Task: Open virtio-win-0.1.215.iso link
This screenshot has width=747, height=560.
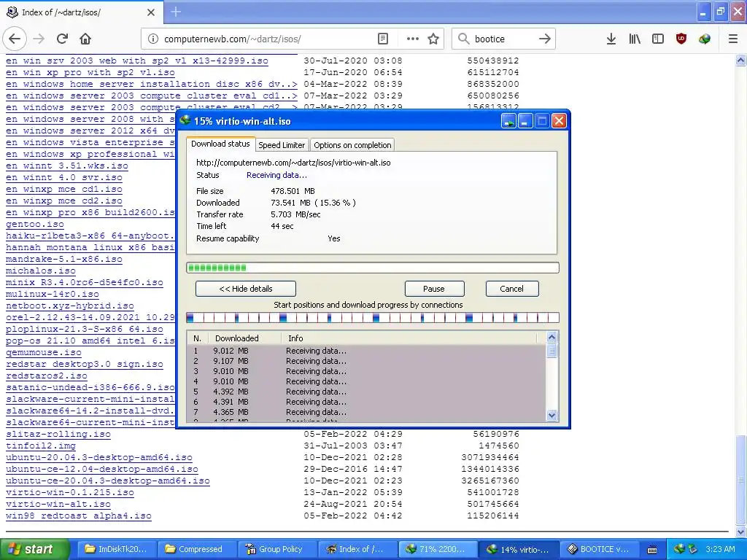Action: click(70, 492)
